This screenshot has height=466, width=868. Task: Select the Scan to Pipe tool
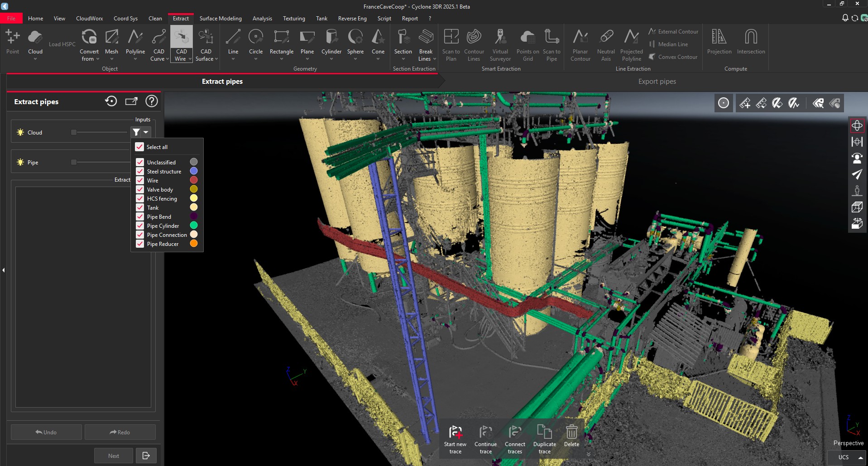(551, 44)
